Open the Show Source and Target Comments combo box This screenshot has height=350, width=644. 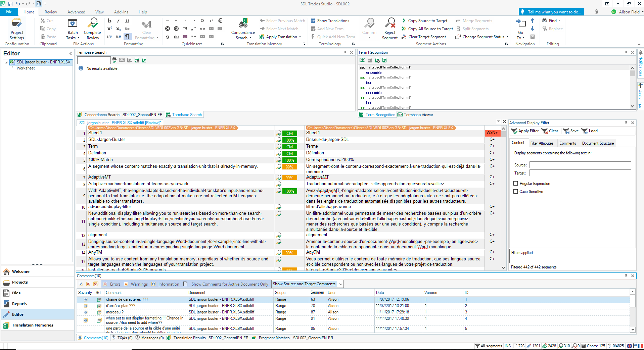coord(307,284)
